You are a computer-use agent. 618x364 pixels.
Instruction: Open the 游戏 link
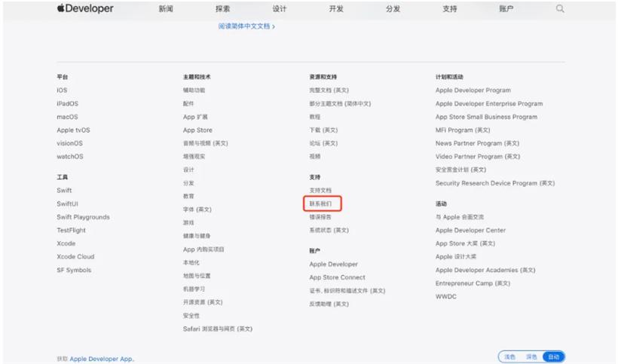click(188, 222)
